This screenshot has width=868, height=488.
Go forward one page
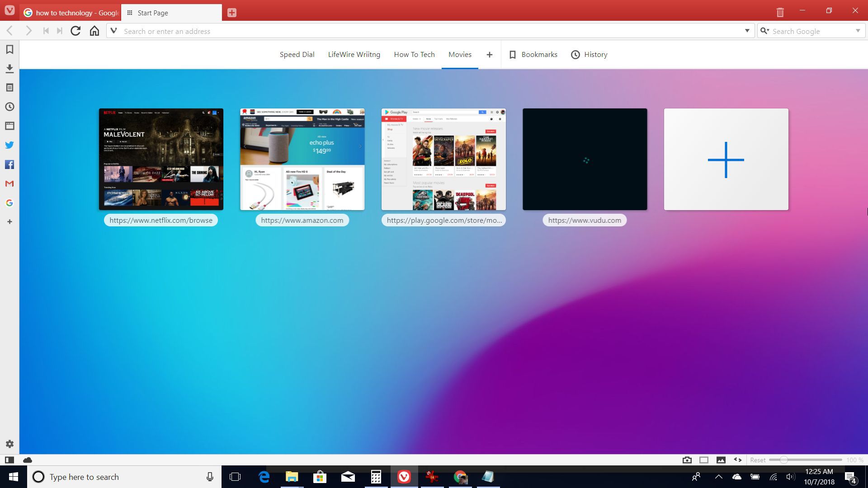(28, 31)
